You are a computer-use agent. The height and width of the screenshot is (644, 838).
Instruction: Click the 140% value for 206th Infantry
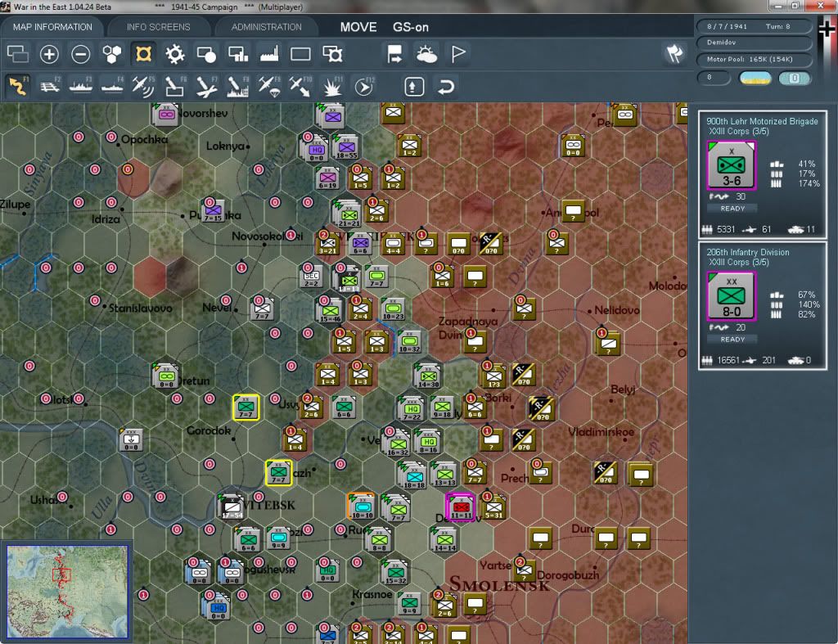[809, 304]
